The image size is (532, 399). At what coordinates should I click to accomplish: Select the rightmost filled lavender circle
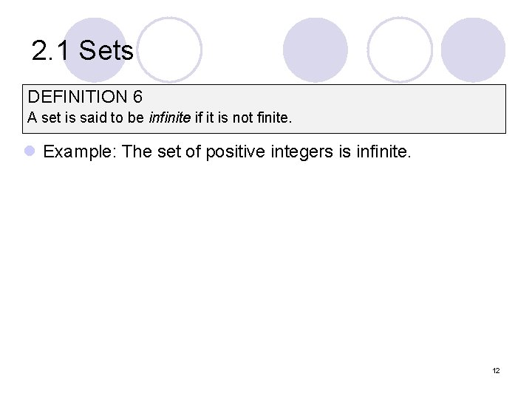(x=473, y=50)
